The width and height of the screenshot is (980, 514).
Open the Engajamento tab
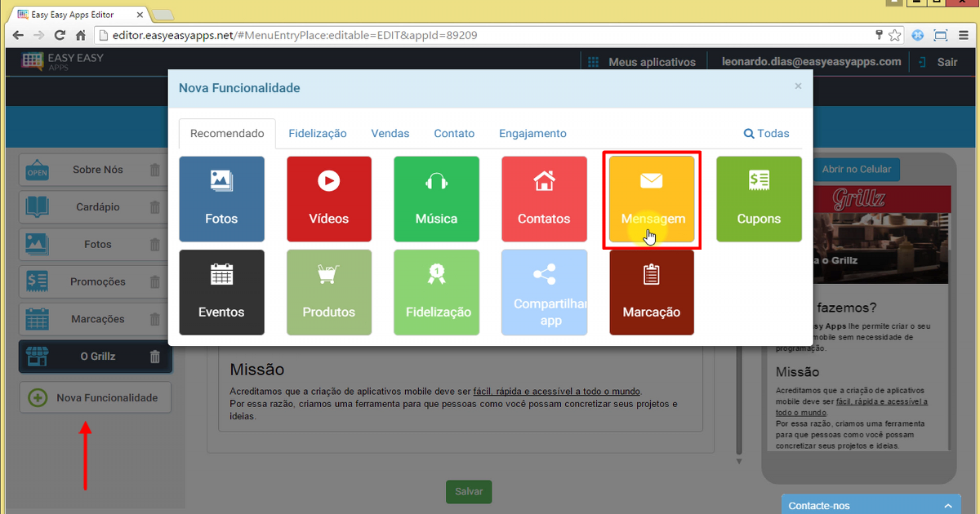[x=532, y=133]
